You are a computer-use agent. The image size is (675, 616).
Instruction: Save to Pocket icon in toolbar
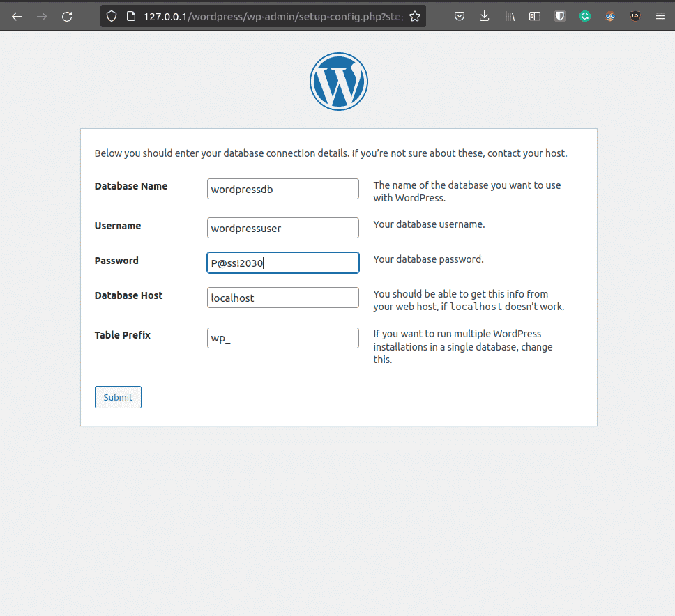460,16
